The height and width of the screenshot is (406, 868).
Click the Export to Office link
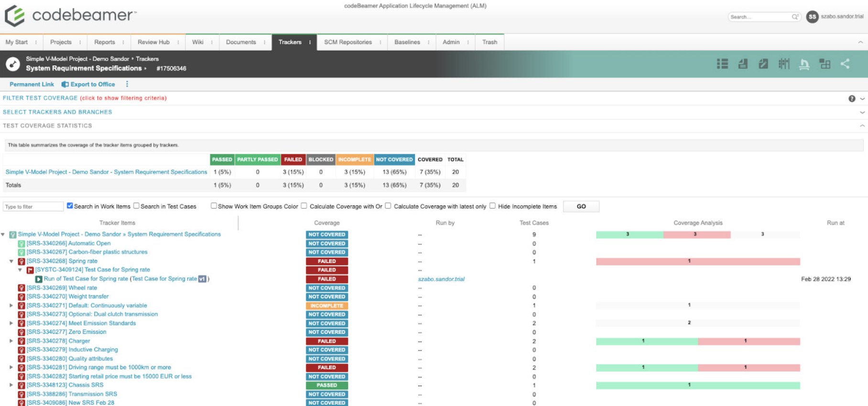coord(93,84)
